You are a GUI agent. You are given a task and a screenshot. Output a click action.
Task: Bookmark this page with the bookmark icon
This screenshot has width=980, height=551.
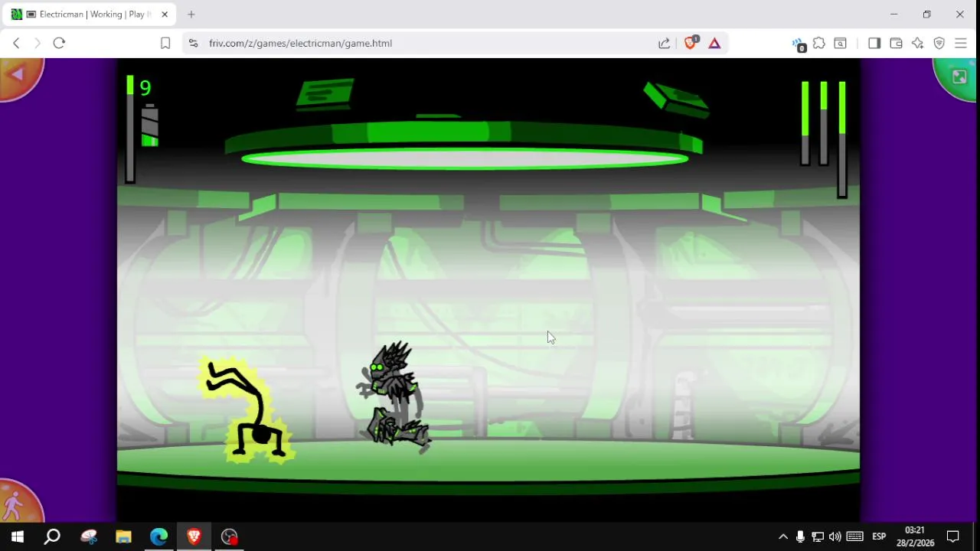165,44
